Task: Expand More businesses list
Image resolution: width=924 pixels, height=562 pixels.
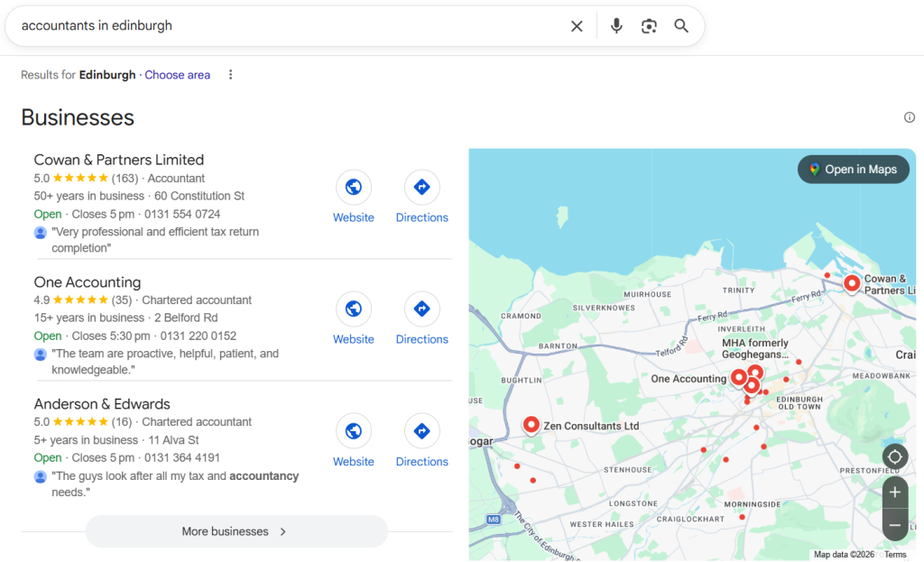Action: [x=236, y=531]
